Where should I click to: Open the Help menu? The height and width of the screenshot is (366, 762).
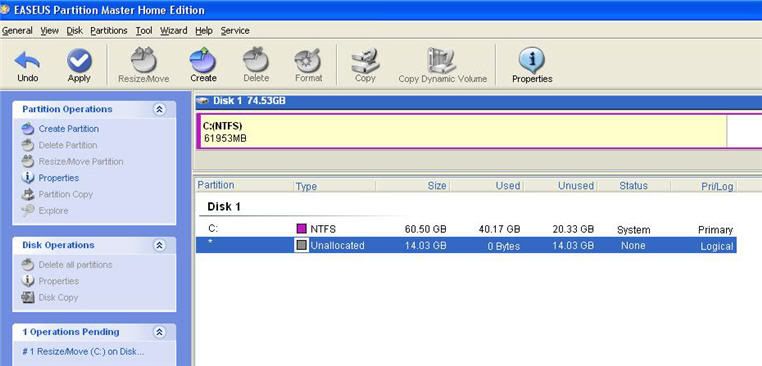[204, 31]
